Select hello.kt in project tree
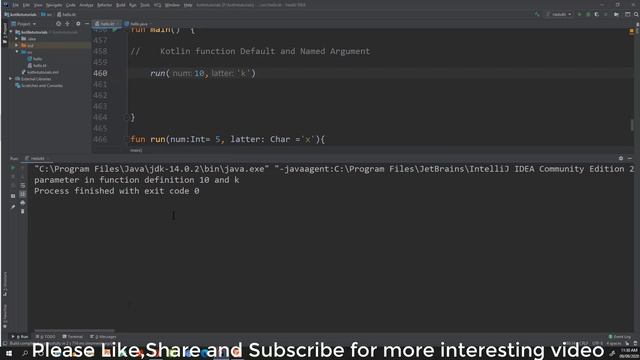 click(37, 65)
